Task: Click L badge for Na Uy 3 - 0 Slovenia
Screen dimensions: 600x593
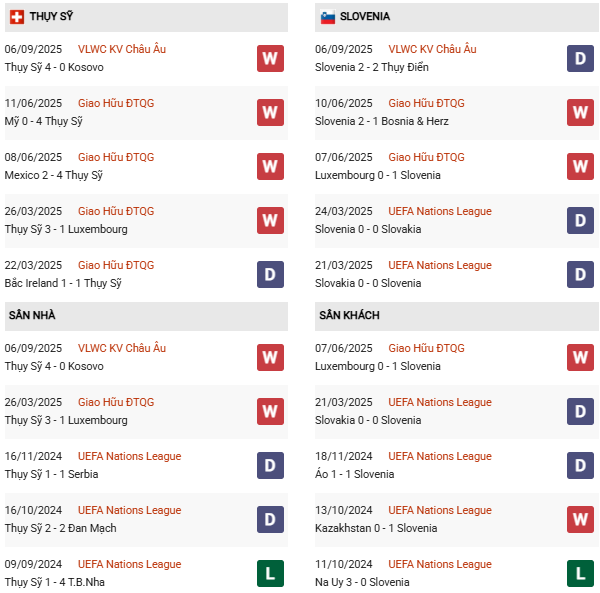Action: [580, 573]
